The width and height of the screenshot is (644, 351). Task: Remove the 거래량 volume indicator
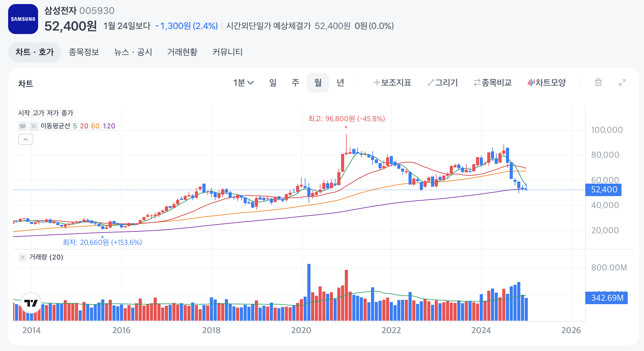pos(22,257)
